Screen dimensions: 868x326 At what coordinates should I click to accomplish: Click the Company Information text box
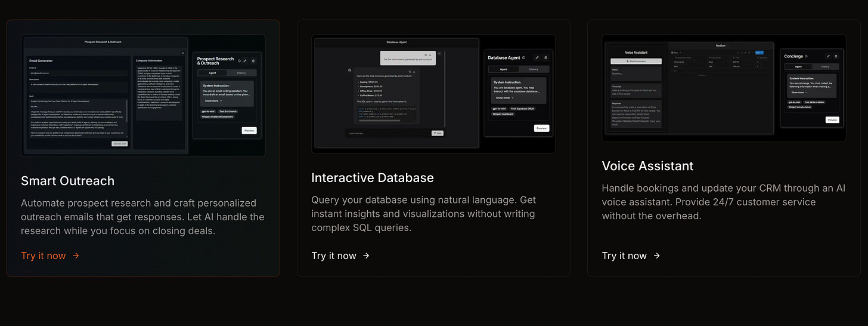[159, 93]
